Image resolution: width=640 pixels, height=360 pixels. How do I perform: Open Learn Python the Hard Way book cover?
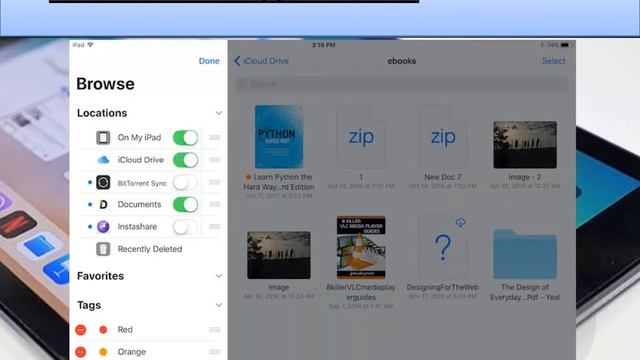pos(279,137)
